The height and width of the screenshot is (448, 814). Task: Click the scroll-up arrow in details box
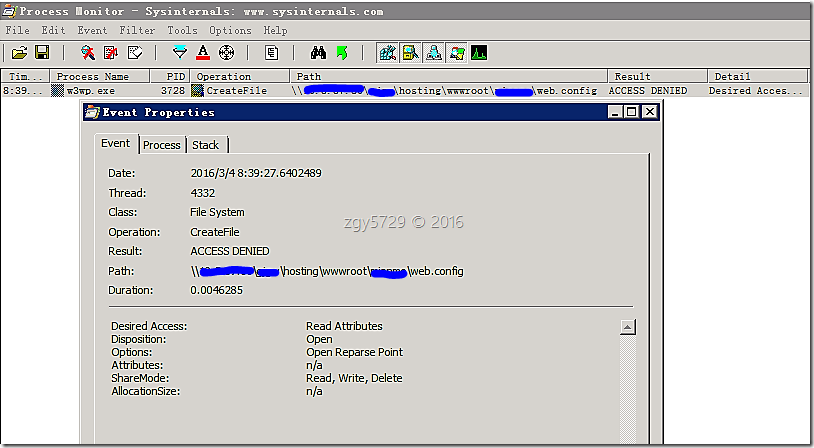(628, 327)
